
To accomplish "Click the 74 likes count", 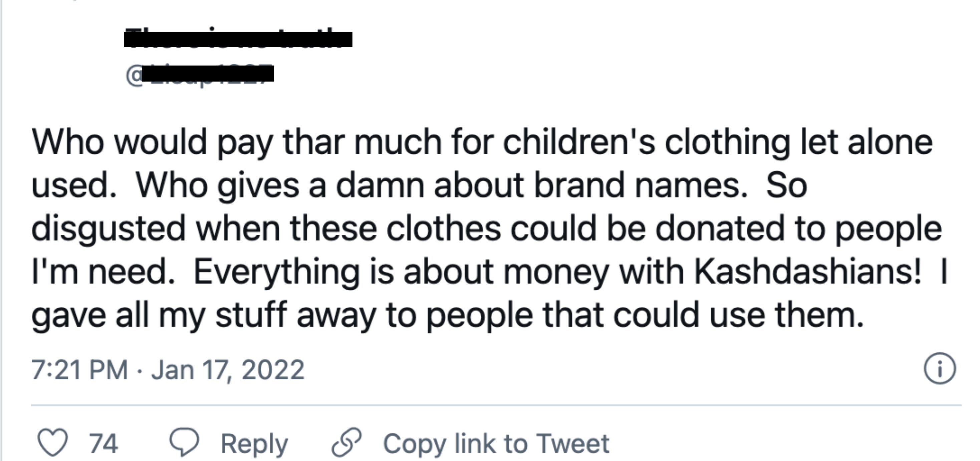I will 103,443.
